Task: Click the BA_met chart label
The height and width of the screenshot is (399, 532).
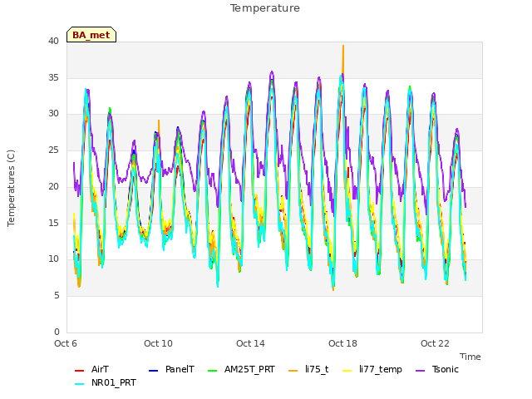Action: click(x=91, y=35)
